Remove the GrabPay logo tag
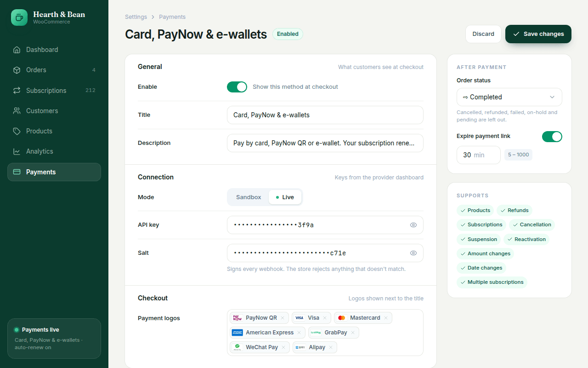Viewport: 588px width, 368px height. click(353, 333)
